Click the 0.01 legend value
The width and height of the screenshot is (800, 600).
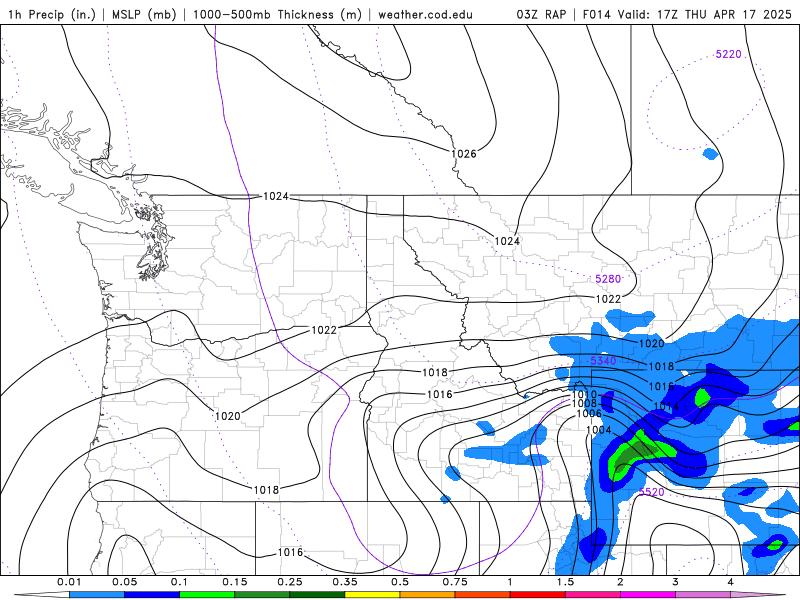[69, 582]
